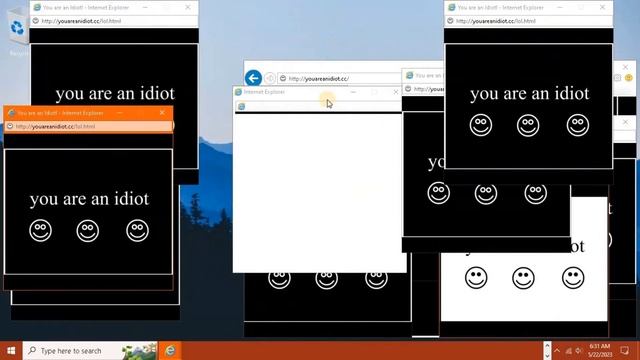Click 'you are an idiot' text in orange-titled window
640x360 pixels.
click(89, 199)
